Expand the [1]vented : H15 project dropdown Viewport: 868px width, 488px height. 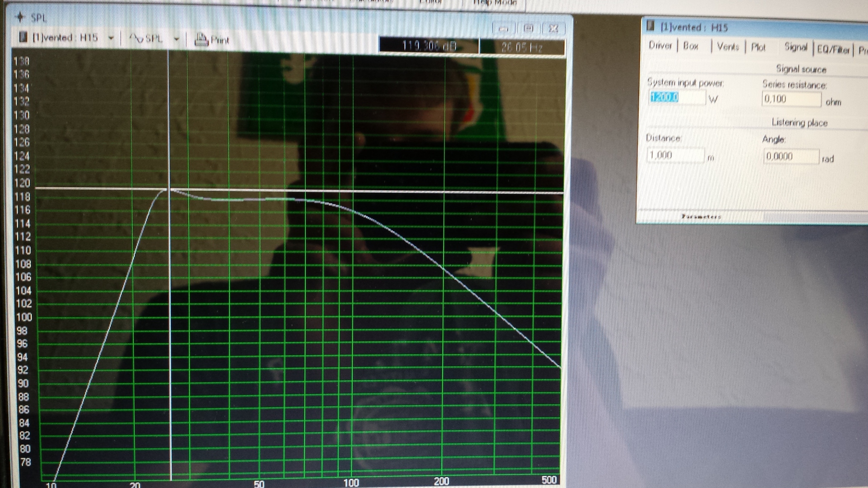(x=111, y=38)
